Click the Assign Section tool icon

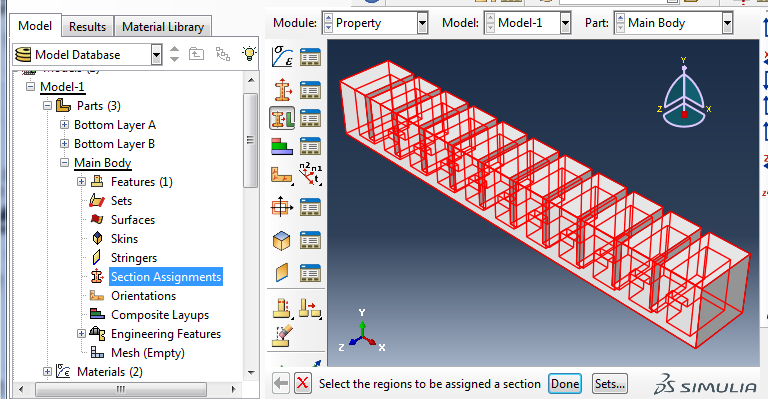pyautogui.click(x=282, y=118)
